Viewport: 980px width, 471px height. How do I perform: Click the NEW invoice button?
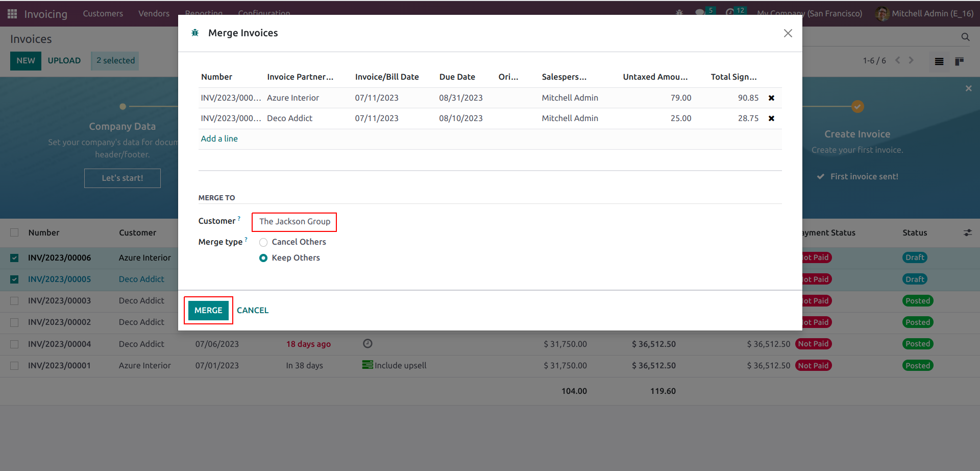(26, 61)
